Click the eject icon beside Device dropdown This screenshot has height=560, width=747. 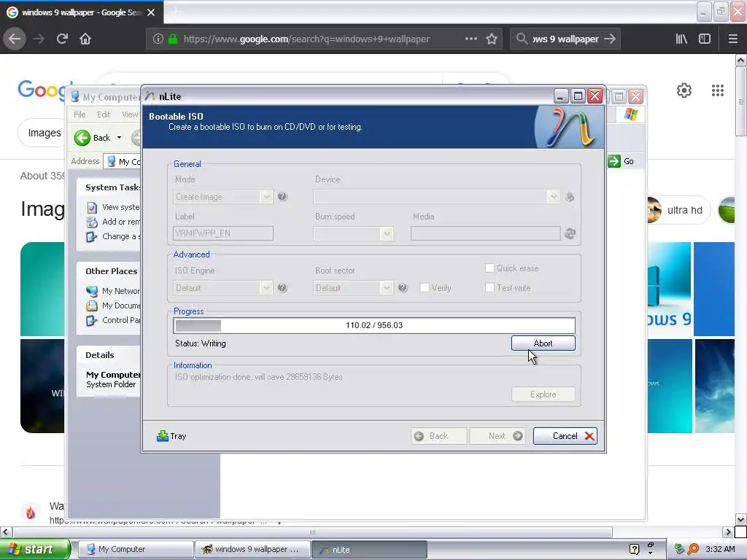569,197
